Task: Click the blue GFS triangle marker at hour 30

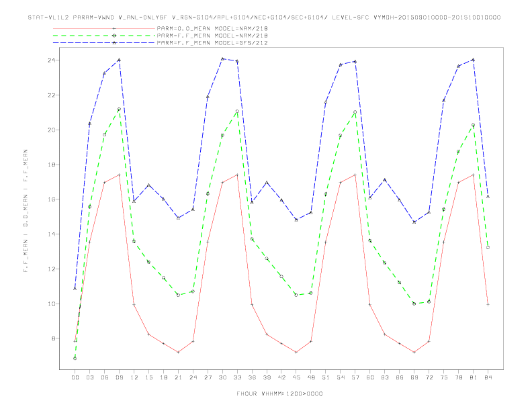Action: point(222,58)
